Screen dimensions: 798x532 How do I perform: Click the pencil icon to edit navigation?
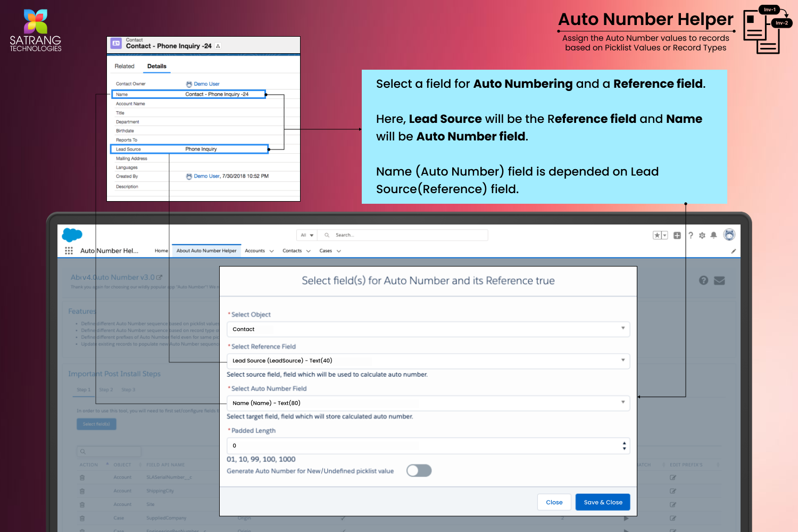734,251
